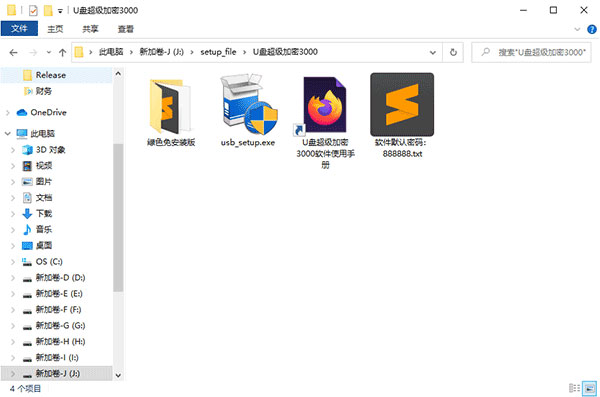600x397 pixels.
Task: Click the breadcrumb arrow after setup_file
Action: click(245, 52)
